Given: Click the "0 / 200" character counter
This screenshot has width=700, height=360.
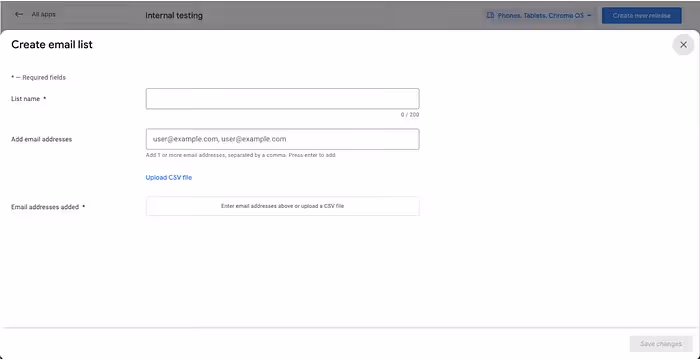Looking at the screenshot, I should pyautogui.click(x=410, y=115).
